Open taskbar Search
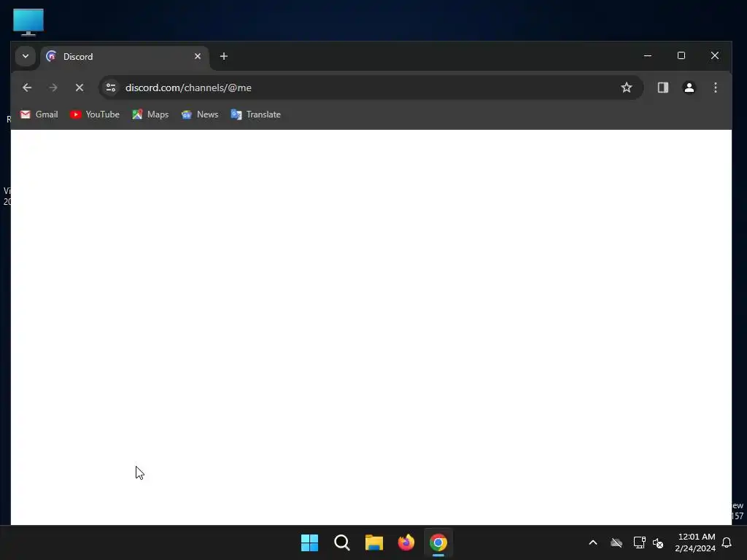Image resolution: width=747 pixels, height=560 pixels. click(x=342, y=542)
